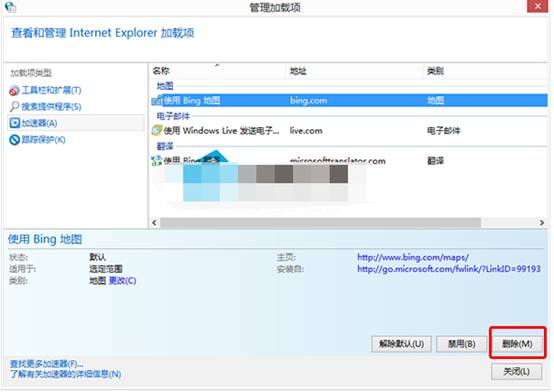
Task: Click 翻译 category cell of translator row
Action: point(435,161)
